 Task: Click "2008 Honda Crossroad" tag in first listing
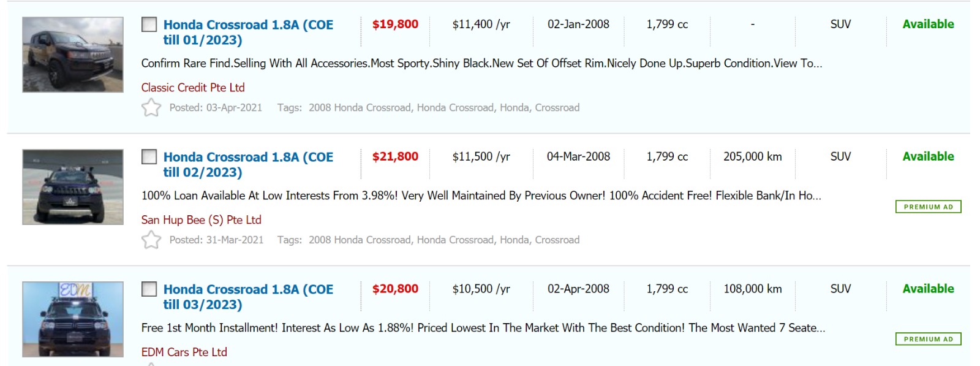tap(360, 108)
